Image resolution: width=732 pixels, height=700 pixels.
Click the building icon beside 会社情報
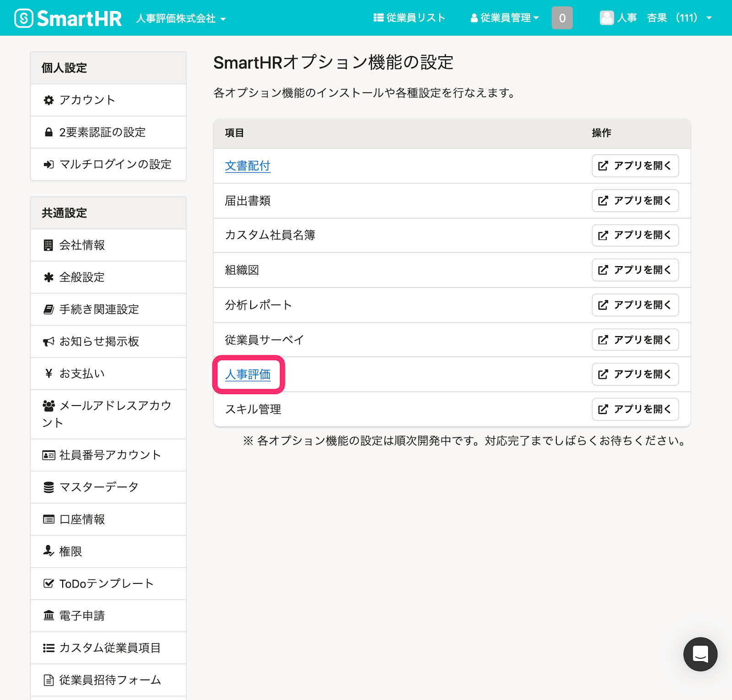(x=48, y=245)
